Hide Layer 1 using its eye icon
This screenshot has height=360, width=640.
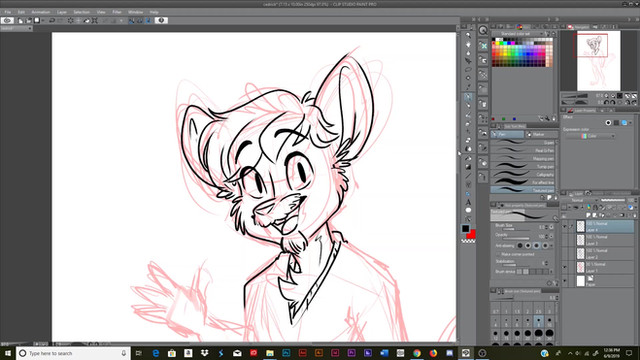click(x=565, y=267)
